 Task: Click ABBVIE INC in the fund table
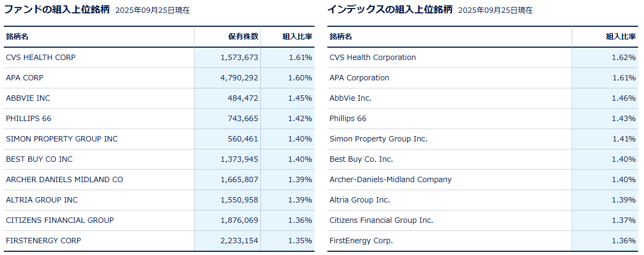[28, 98]
